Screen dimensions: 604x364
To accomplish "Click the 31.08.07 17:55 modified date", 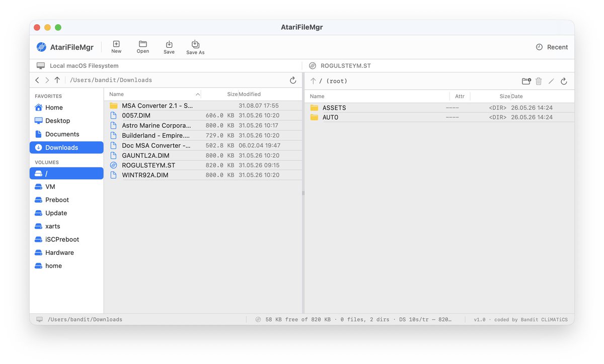I will 259,106.
